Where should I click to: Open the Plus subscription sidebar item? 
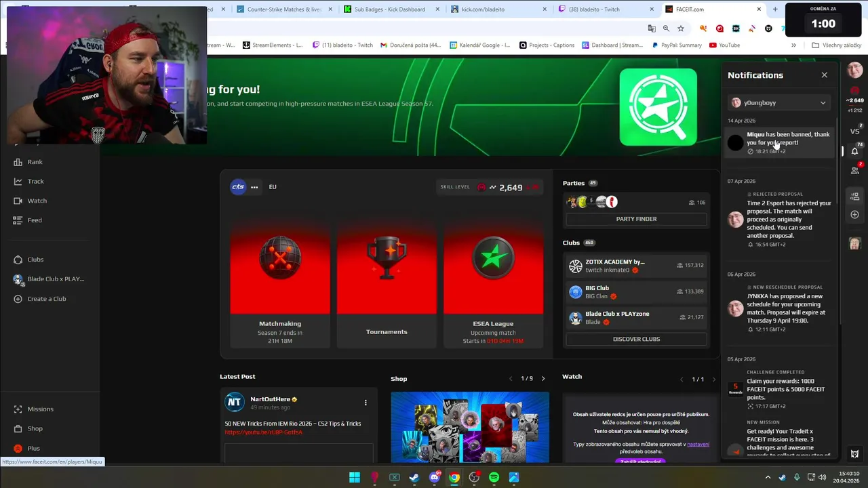tap(26, 448)
